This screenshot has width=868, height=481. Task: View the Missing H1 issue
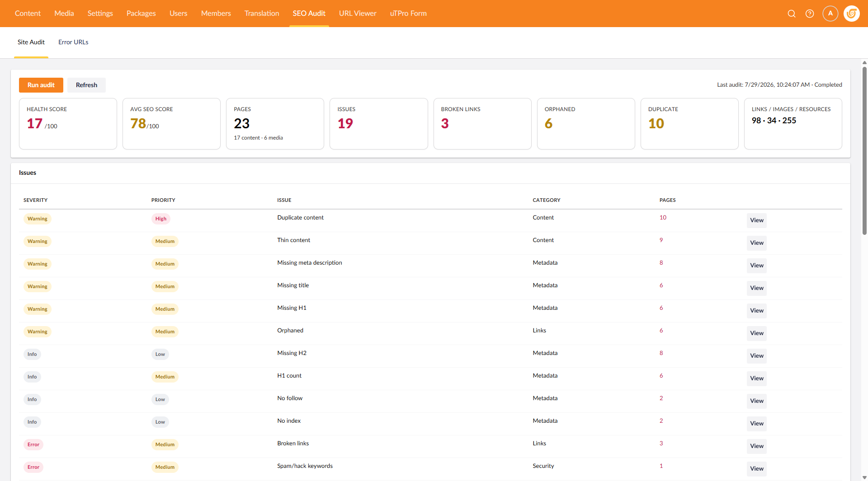click(757, 311)
